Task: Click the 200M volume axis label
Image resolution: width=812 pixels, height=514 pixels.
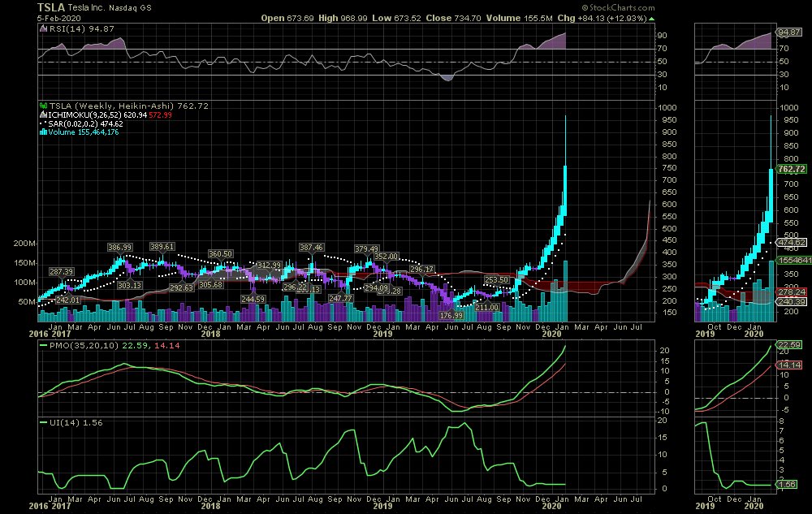Action: tap(24, 244)
